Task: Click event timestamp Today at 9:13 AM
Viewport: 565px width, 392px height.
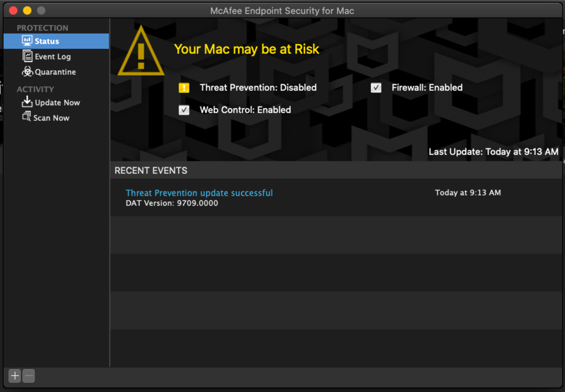Action: pos(468,193)
